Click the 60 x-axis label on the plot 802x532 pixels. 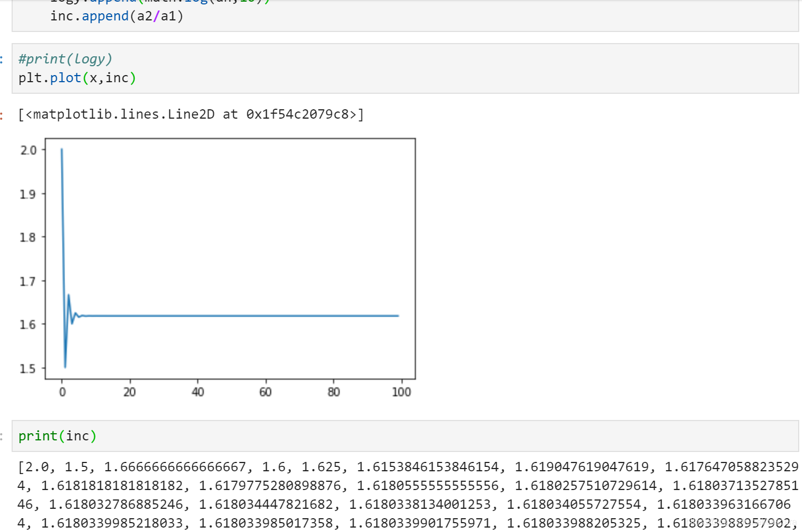point(266,392)
